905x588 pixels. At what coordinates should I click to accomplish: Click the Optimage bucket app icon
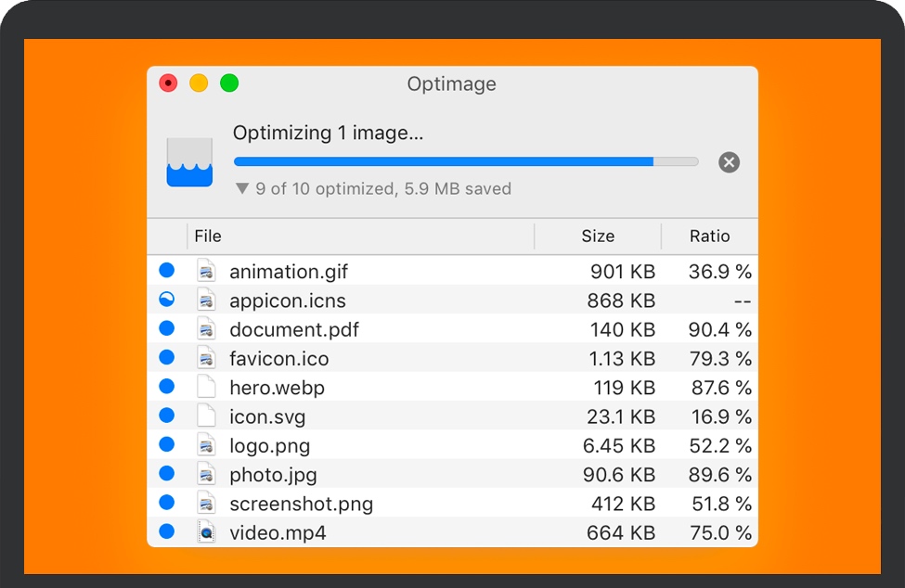coord(189,160)
